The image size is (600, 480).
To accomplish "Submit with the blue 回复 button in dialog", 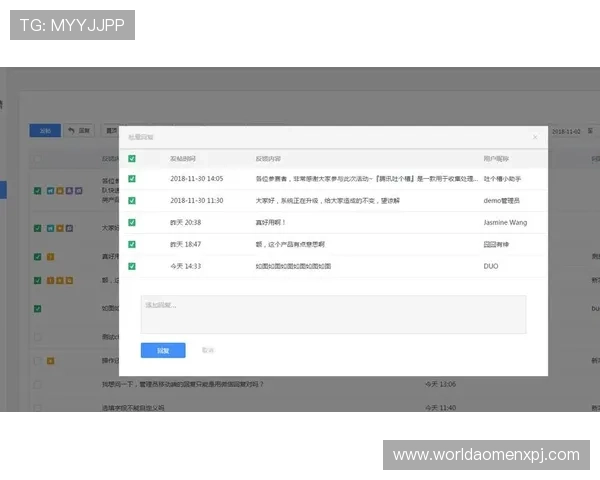I will [x=163, y=350].
